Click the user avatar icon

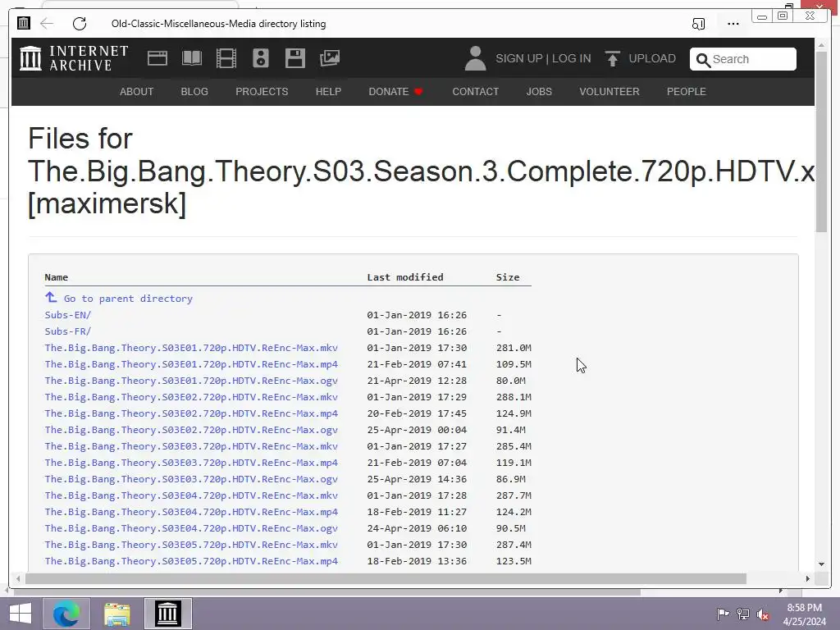[475, 58]
